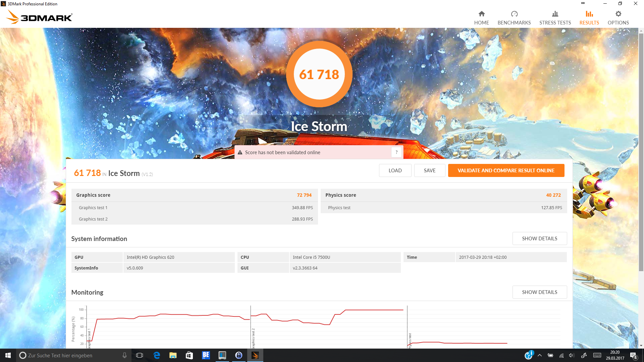Viewport: 644px width, 362px height.
Task: Click the Graphics test 2 timeline marker
Action: pyautogui.click(x=253, y=338)
